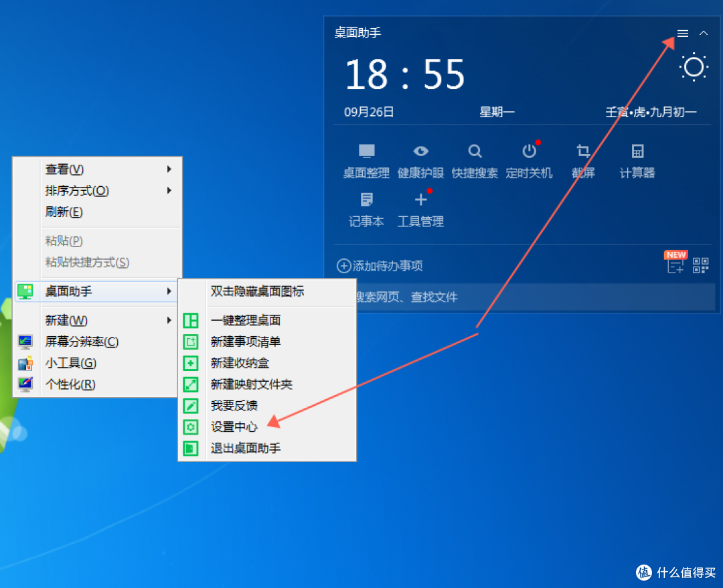Select 刷新(E) in context menu
Image resolution: width=723 pixels, height=588 pixels.
pos(98,212)
